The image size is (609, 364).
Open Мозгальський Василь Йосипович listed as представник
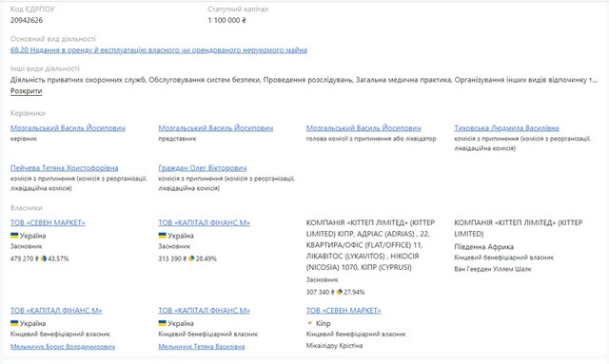pyautogui.click(x=216, y=128)
